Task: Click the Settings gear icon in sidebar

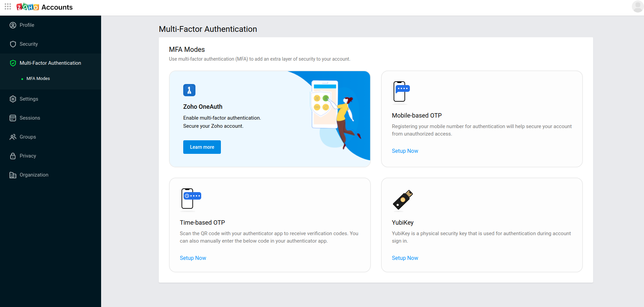Action: 13,99
